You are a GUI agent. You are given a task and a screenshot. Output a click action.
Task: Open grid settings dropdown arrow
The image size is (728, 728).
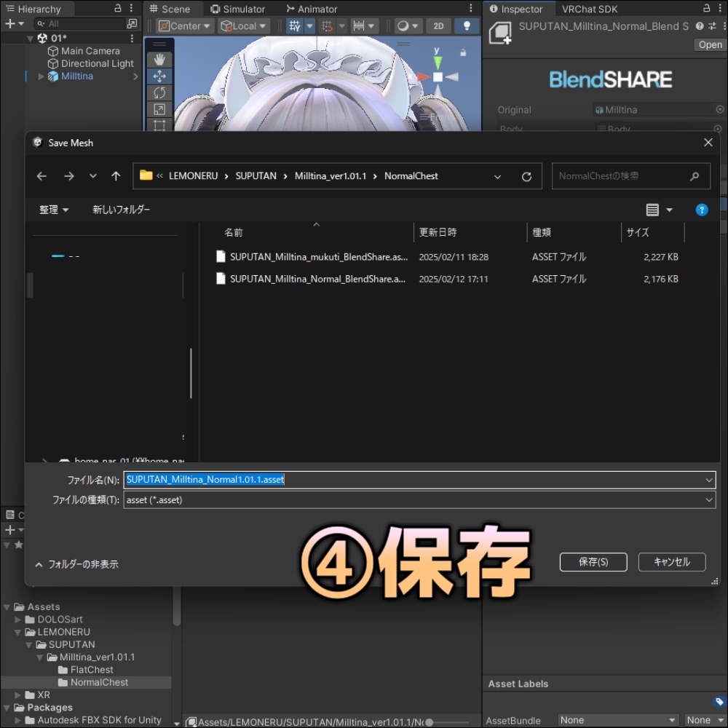click(309, 26)
